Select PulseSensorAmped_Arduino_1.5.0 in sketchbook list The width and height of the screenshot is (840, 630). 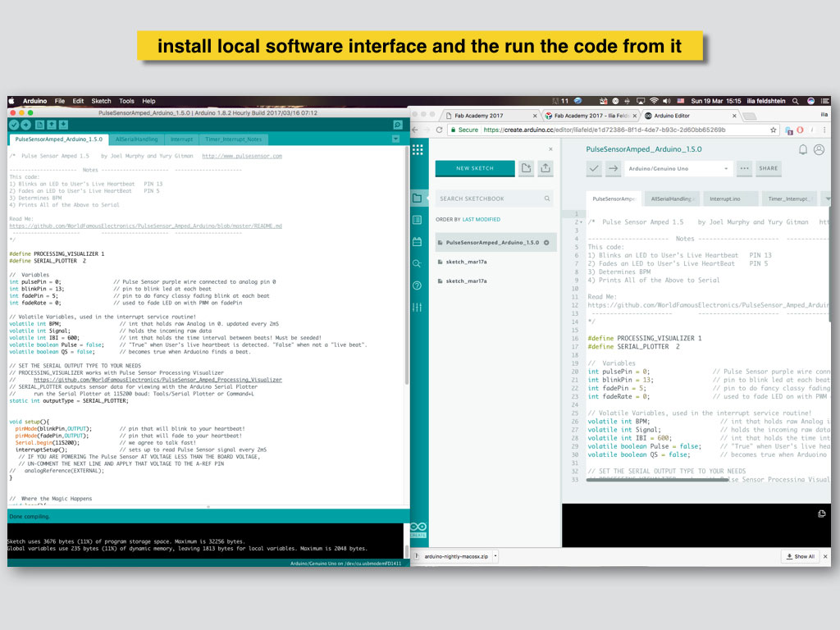tap(495, 243)
